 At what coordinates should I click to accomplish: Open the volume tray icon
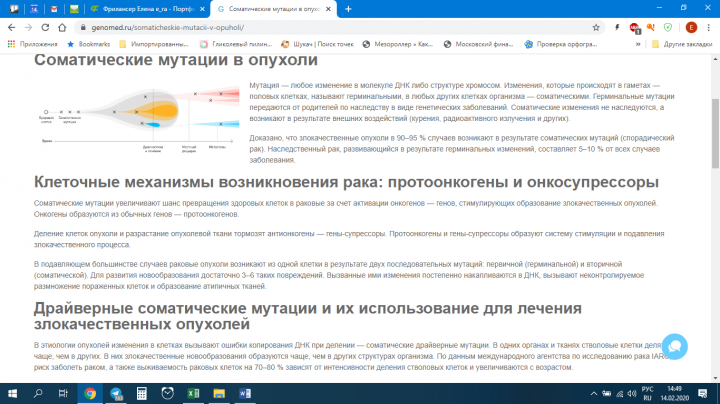(x=632, y=393)
